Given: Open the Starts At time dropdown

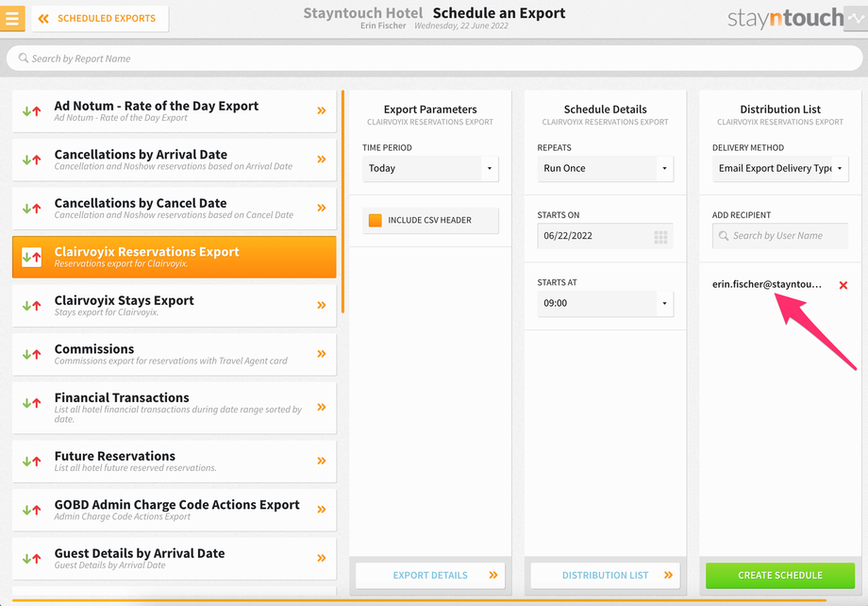Looking at the screenshot, I should tap(605, 304).
